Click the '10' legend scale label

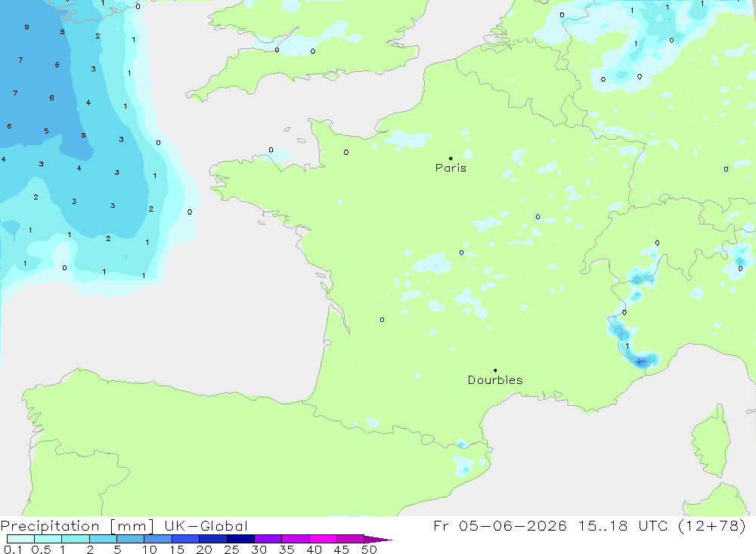(150, 549)
